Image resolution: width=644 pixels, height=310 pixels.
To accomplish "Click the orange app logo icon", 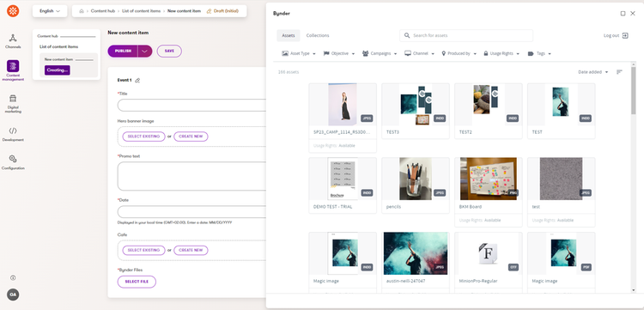I will click(13, 11).
